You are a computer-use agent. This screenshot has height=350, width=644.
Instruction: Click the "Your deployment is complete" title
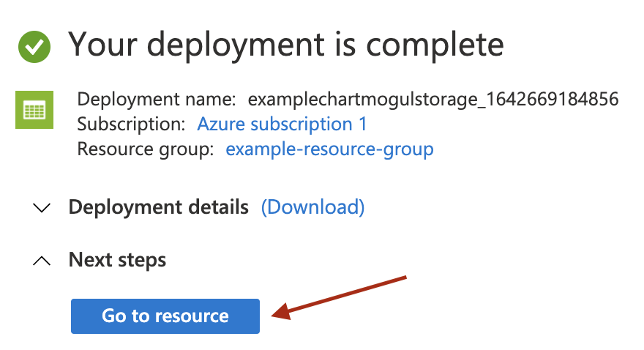[286, 45]
